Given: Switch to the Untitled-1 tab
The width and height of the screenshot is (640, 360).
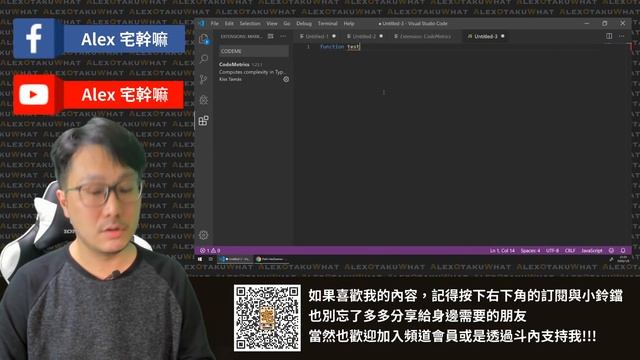Looking at the screenshot, I should click(x=318, y=36).
